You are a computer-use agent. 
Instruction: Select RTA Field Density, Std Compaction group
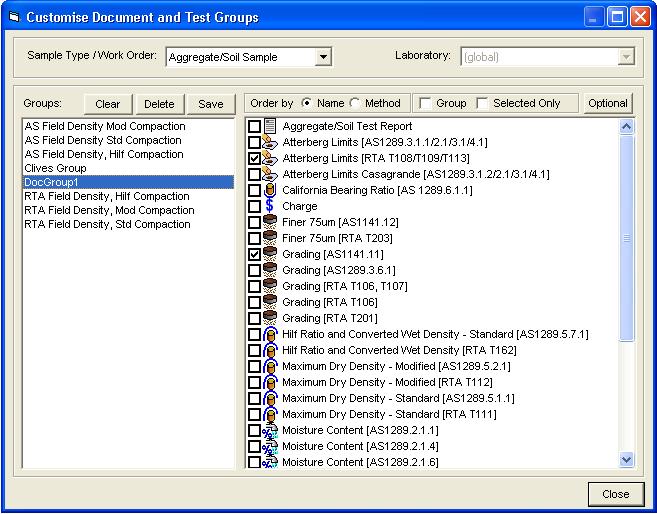[108, 224]
